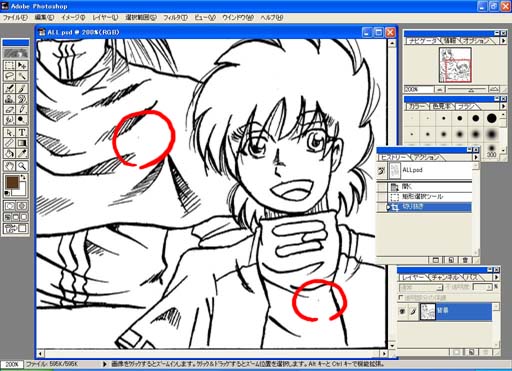Check the preserve transparency checkbox
The height and width of the screenshot is (371, 512).
tap(401, 297)
